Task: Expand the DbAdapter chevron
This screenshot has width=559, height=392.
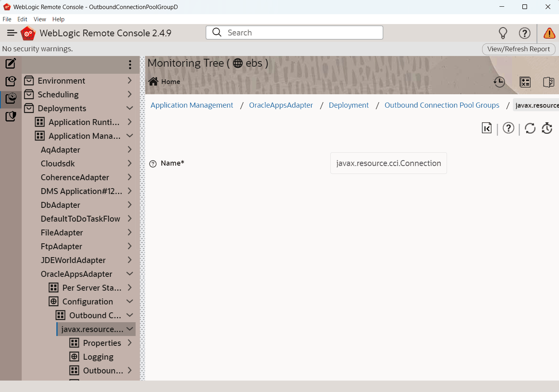Action: (x=130, y=205)
